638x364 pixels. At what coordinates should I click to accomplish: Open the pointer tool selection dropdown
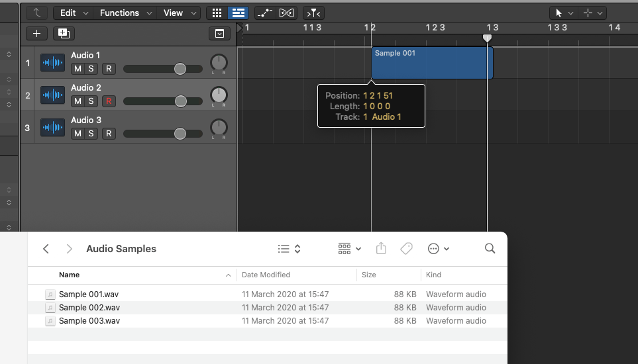click(x=562, y=13)
